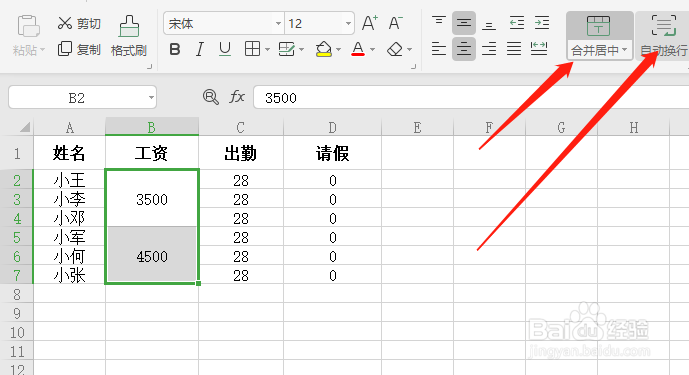Decrease font size with A- icon
The width and height of the screenshot is (689, 375).
tap(395, 23)
